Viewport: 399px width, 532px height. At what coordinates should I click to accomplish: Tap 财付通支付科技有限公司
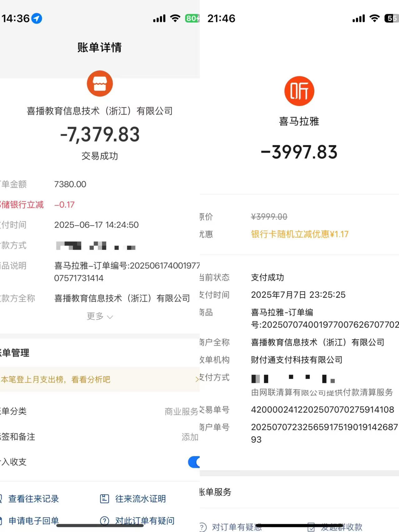click(x=297, y=360)
